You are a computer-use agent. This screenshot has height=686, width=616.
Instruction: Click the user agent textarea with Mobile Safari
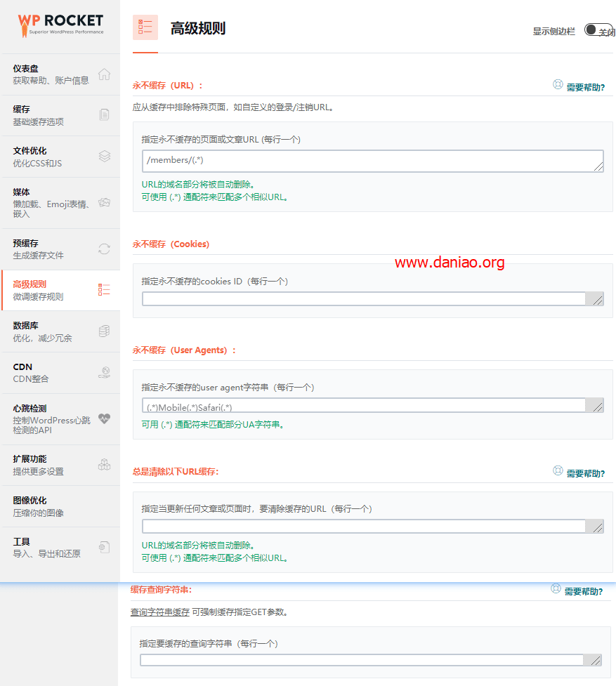(x=373, y=405)
